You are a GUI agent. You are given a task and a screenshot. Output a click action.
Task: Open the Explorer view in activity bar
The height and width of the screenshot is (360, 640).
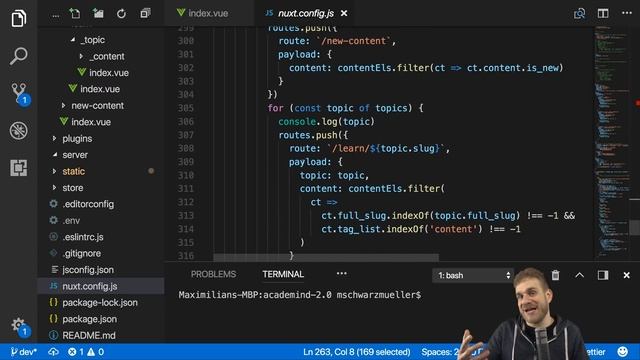coord(18,18)
